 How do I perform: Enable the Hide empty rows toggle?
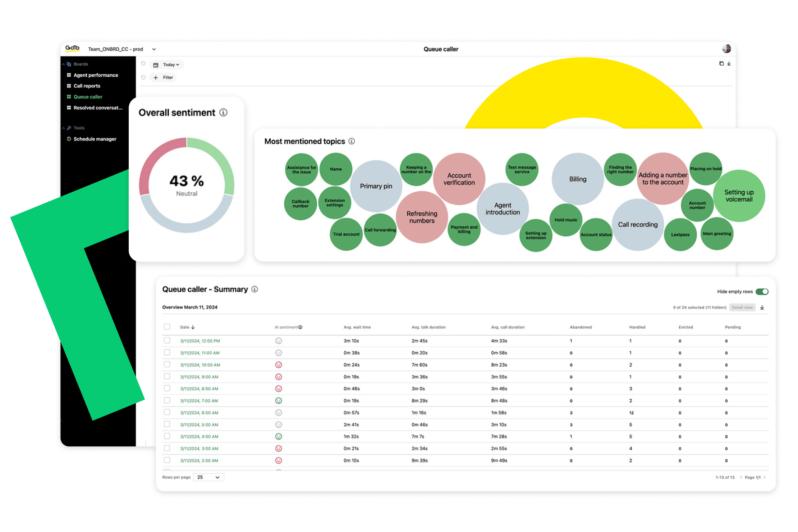pyautogui.click(x=763, y=292)
